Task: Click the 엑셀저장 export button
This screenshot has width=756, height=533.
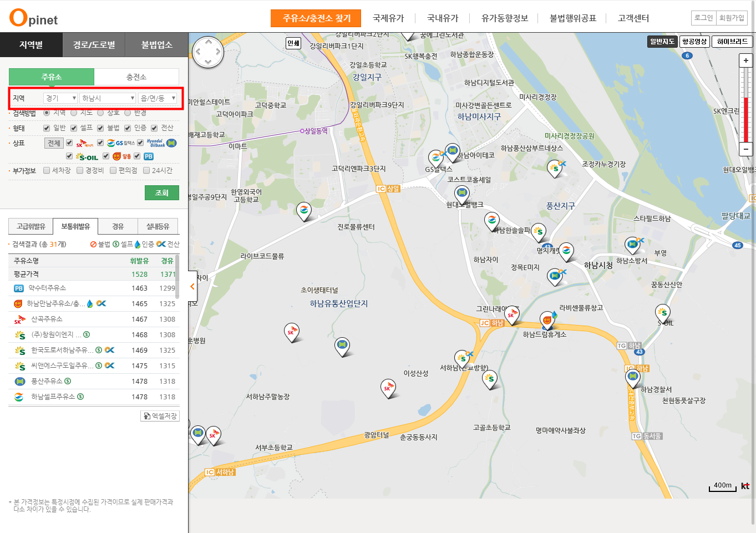Action: (x=160, y=416)
